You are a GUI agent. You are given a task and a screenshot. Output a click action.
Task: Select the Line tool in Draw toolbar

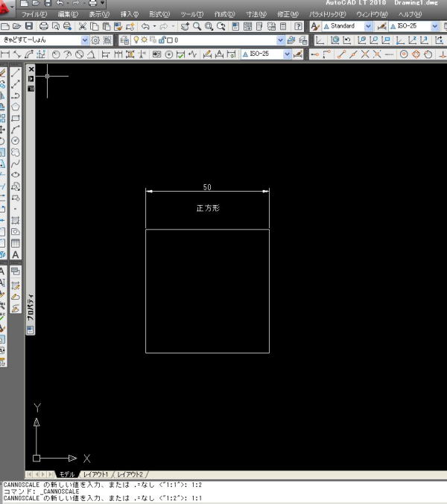[x=16, y=72]
